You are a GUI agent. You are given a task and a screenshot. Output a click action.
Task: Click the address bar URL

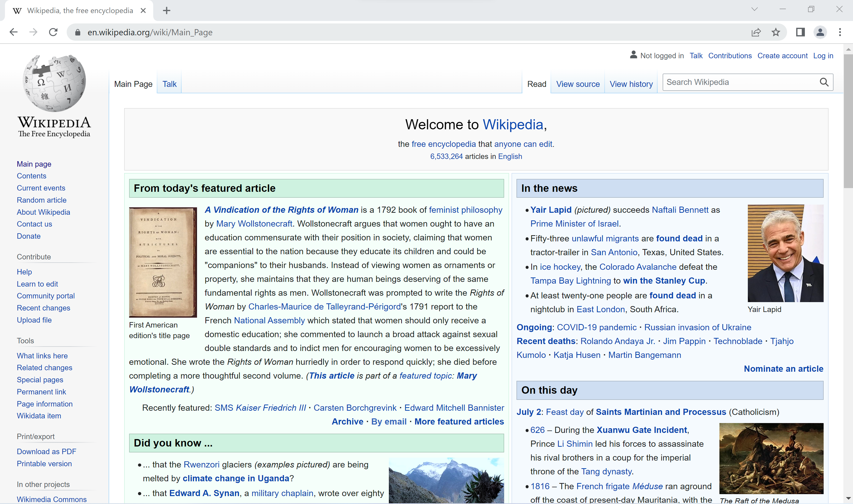coord(150,32)
